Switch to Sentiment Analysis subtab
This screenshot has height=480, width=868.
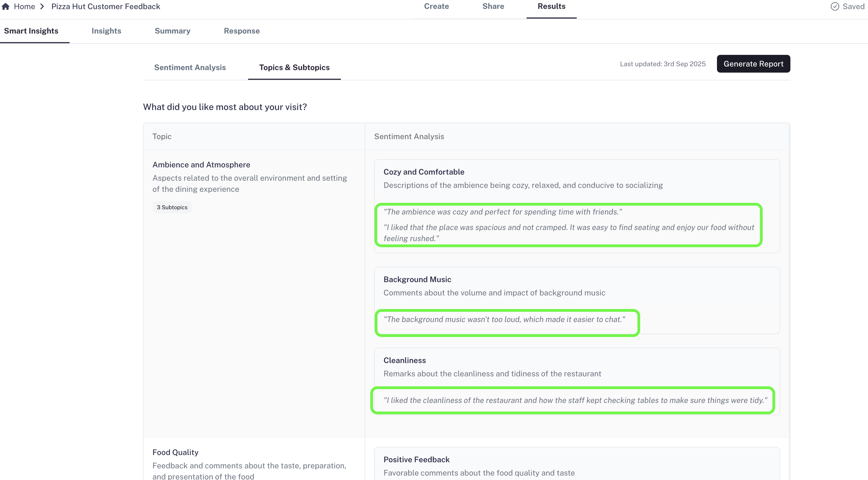[190, 67]
